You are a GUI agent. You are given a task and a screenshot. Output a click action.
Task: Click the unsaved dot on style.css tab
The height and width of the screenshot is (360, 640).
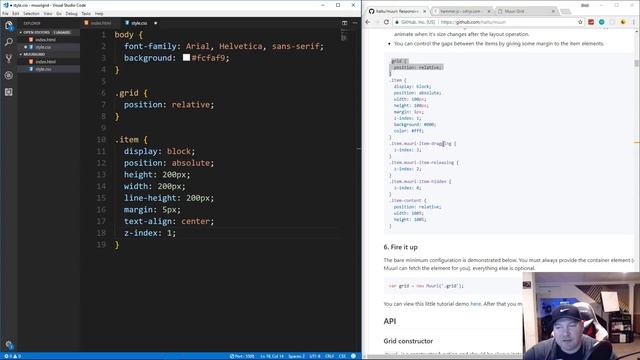156,23
